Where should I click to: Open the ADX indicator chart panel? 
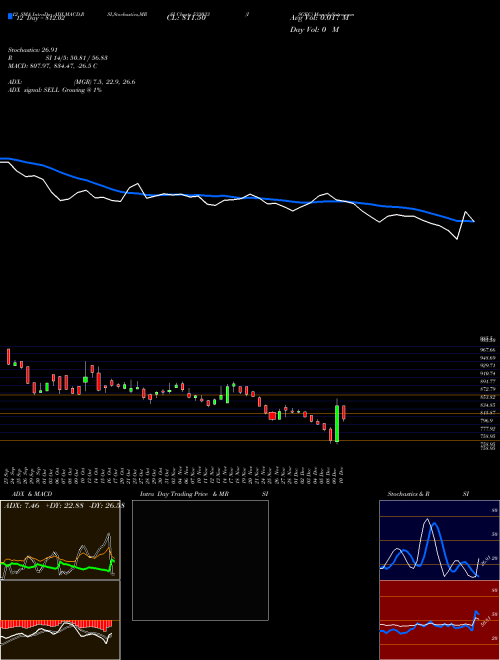click(x=60, y=540)
